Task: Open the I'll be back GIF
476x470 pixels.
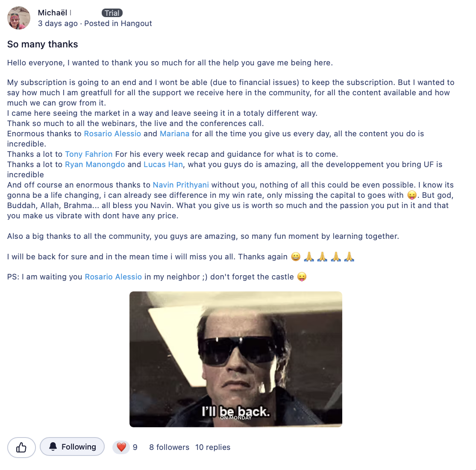Action: (236, 359)
